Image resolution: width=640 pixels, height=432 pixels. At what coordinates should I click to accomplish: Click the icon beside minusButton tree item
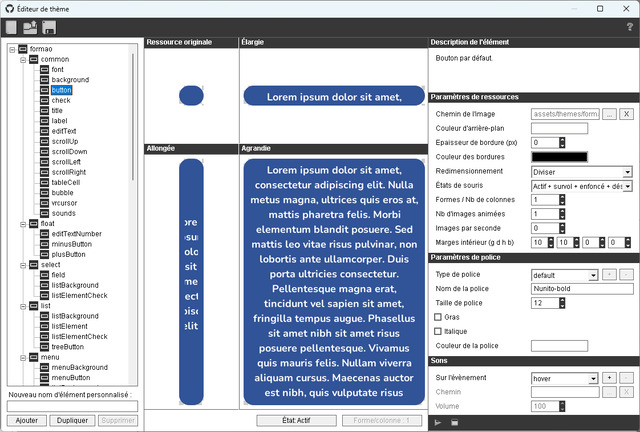point(44,244)
